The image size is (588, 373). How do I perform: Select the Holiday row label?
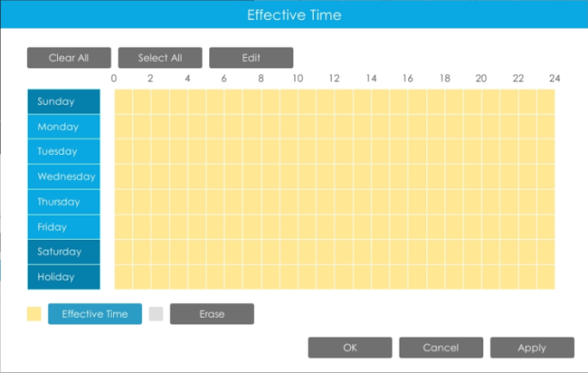pos(64,277)
